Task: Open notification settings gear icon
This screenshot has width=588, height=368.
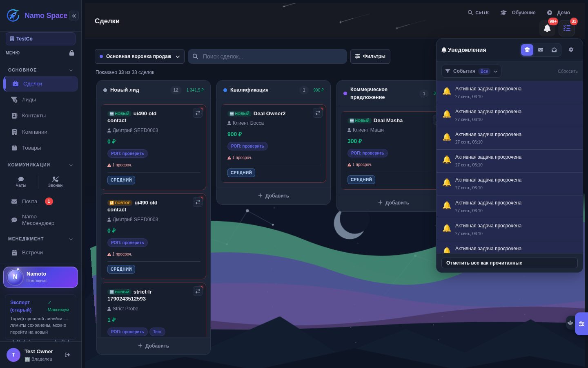Action: (571, 50)
